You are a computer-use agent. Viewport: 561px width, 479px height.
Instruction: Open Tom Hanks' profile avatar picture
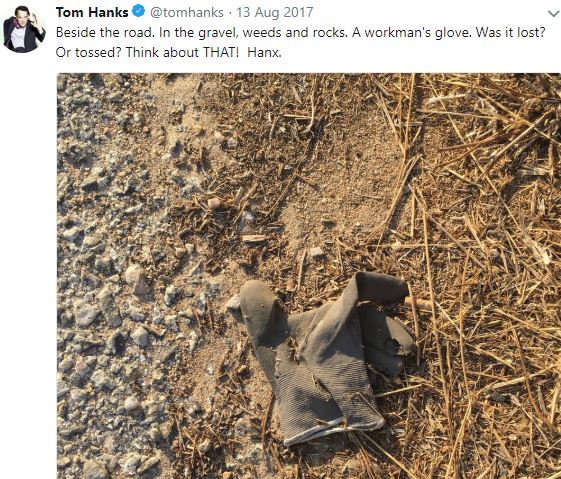tap(24, 29)
